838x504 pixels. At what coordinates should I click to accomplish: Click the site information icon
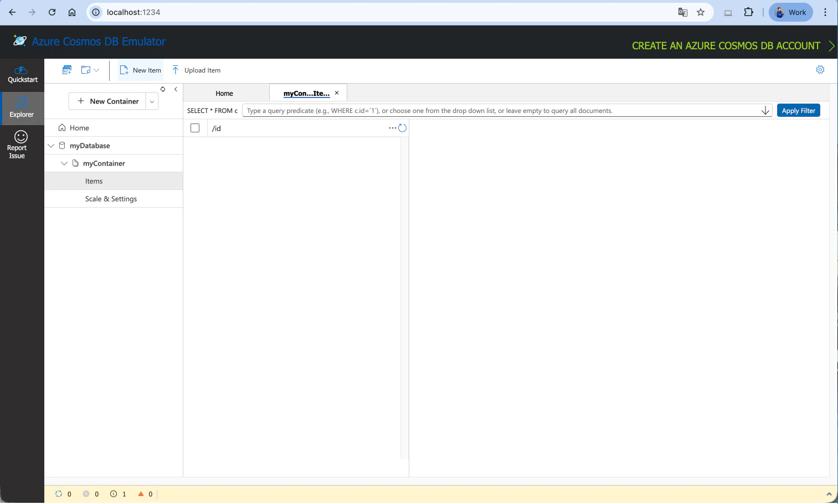pos(96,12)
